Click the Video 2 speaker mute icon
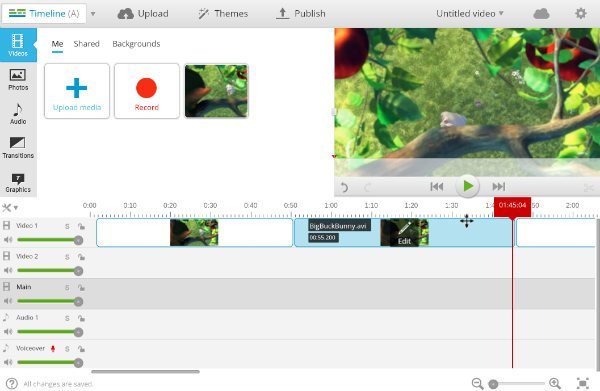 (8, 270)
